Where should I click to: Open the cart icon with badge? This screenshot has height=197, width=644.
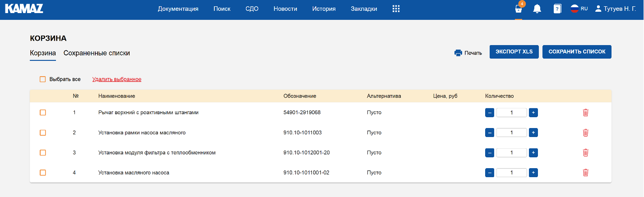pyautogui.click(x=519, y=9)
